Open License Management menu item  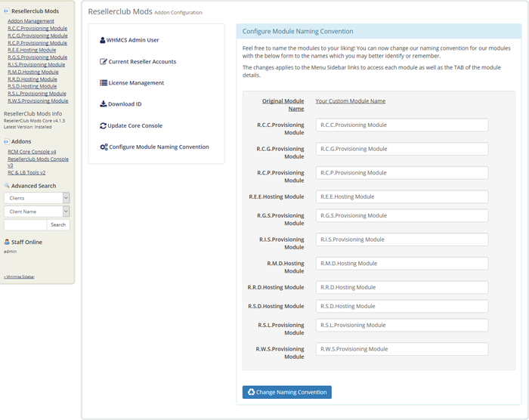(132, 82)
